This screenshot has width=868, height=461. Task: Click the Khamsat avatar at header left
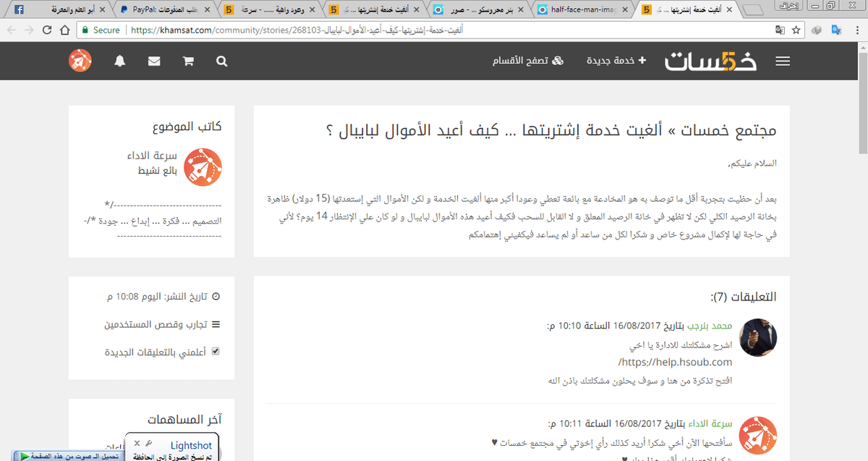point(80,61)
